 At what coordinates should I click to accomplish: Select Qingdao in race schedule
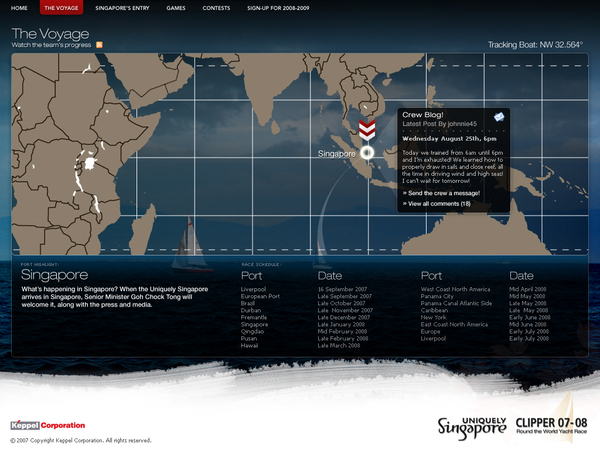tap(253, 331)
